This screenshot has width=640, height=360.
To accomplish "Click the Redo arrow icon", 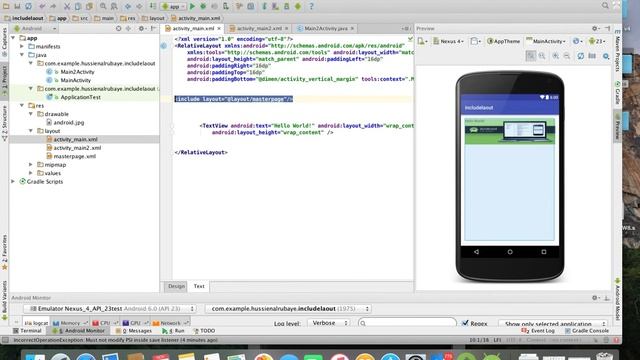I will point(53,6).
